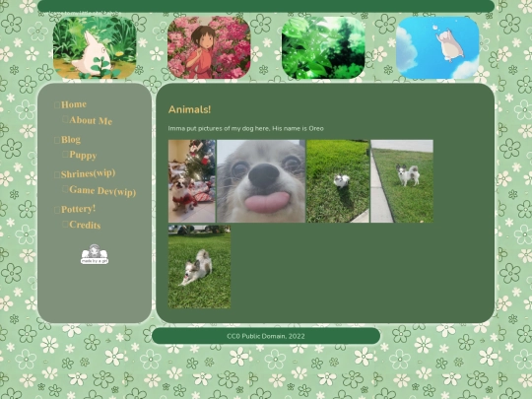The height and width of the screenshot is (399, 532).
Task: Open the Pottery! link
Action: tap(79, 209)
